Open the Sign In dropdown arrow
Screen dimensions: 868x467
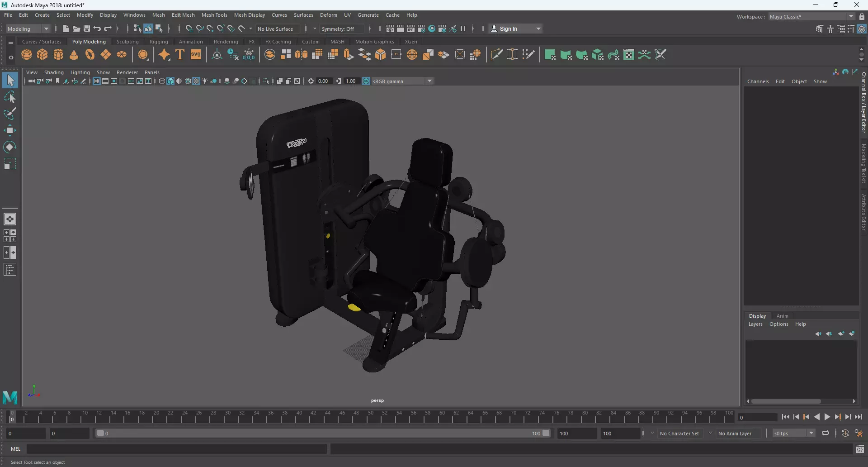click(538, 29)
